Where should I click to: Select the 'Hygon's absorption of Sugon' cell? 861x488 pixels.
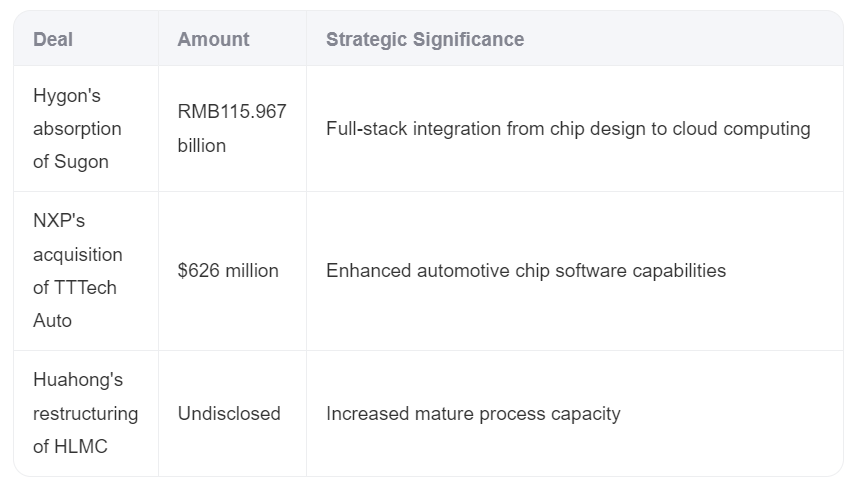pos(86,128)
